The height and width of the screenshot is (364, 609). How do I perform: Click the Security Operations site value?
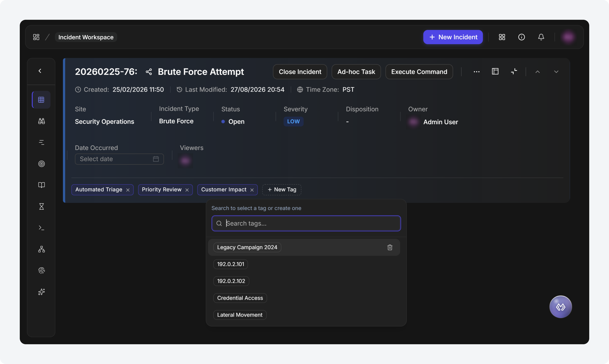pyautogui.click(x=104, y=122)
